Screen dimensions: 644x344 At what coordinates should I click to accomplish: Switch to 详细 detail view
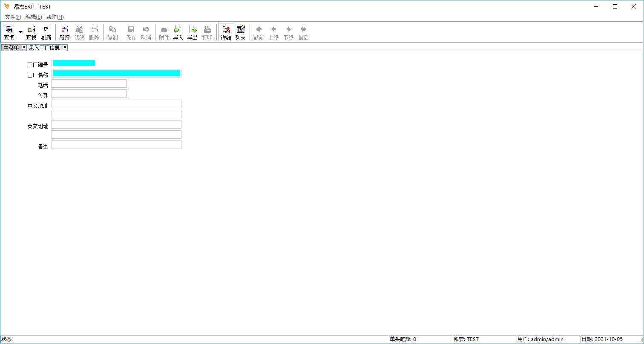click(x=226, y=32)
